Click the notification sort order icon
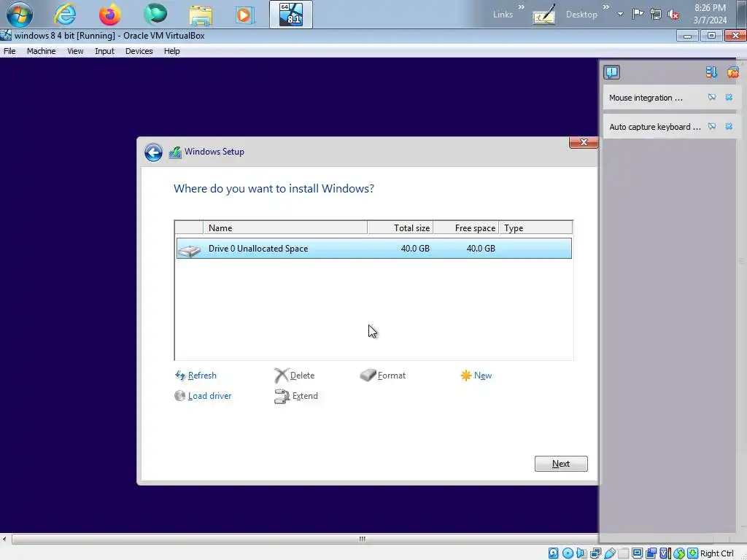Image resolution: width=747 pixels, height=560 pixels. (x=711, y=72)
